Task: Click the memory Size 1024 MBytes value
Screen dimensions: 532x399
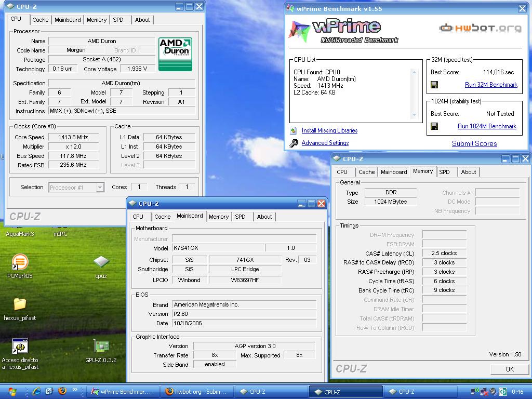Action: (391, 202)
